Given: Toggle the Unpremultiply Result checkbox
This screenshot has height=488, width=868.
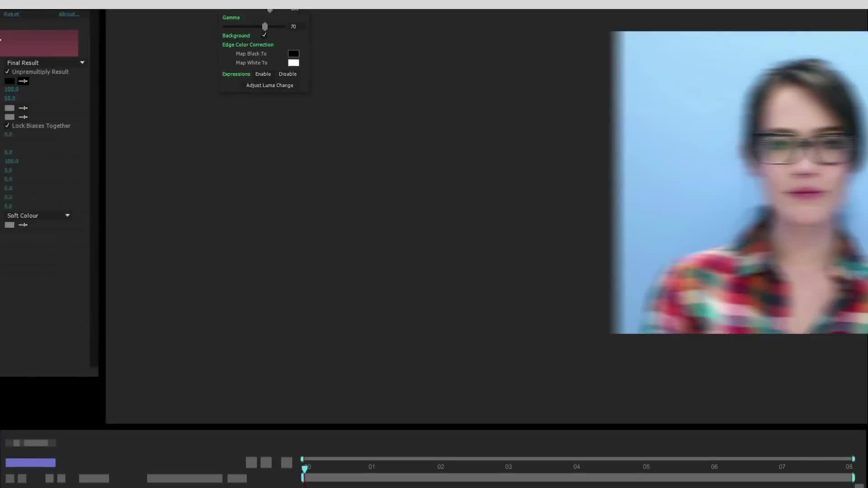Looking at the screenshot, I should click(7, 72).
